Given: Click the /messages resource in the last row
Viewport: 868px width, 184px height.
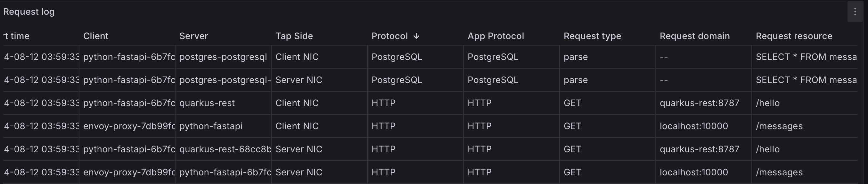Looking at the screenshot, I should 779,172.
